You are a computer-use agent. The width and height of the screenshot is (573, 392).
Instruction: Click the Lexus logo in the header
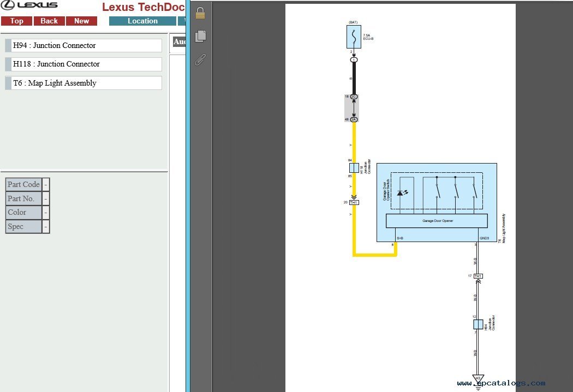point(29,5)
